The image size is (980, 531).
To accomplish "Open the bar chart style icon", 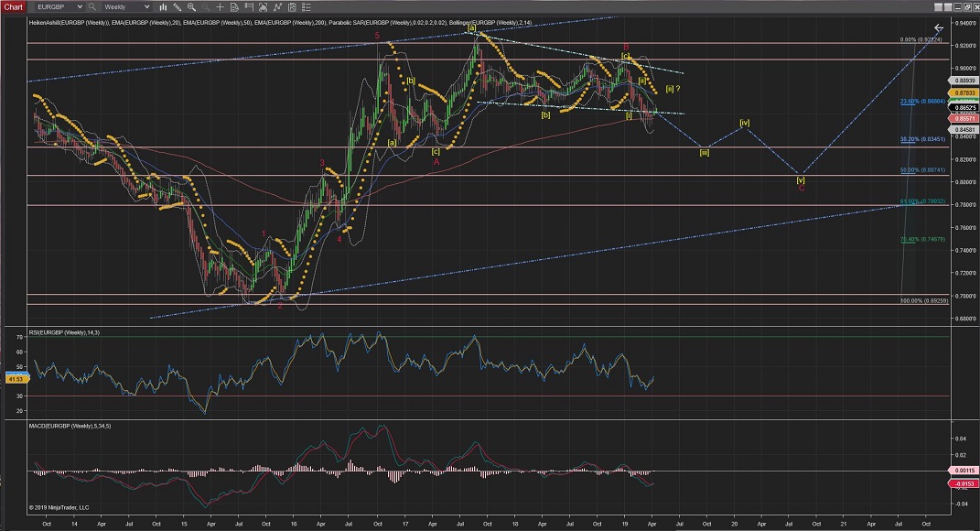I will pos(163,7).
